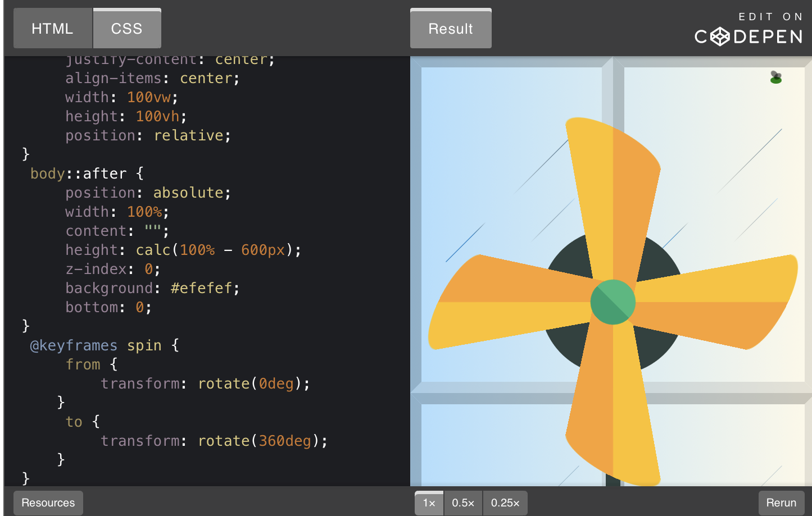Click the @keyframes spin declaration
This screenshot has height=516, width=812.
pos(96,345)
